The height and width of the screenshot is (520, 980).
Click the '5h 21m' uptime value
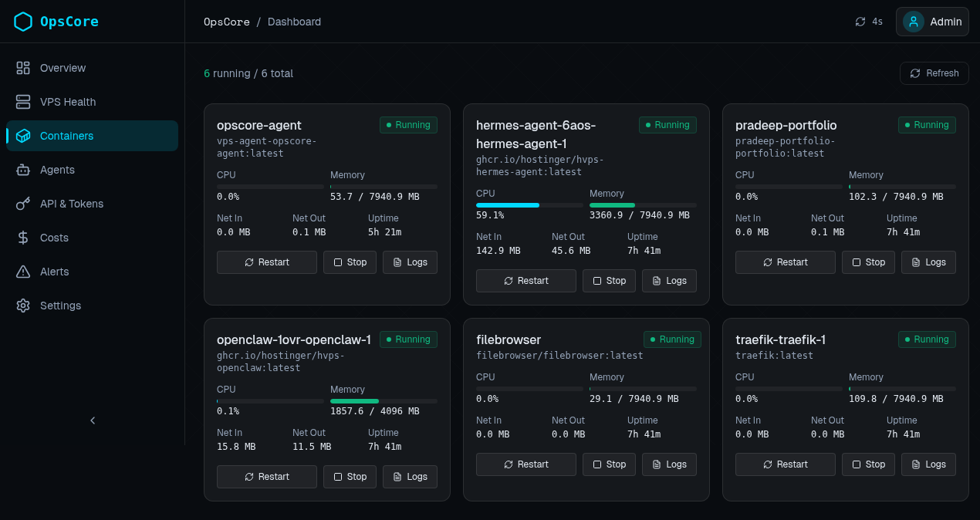384,232
